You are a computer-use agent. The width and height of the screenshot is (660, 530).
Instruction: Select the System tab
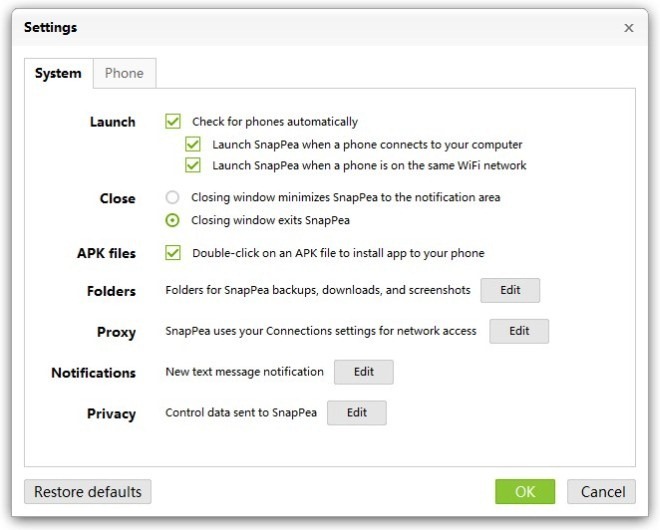(x=59, y=73)
